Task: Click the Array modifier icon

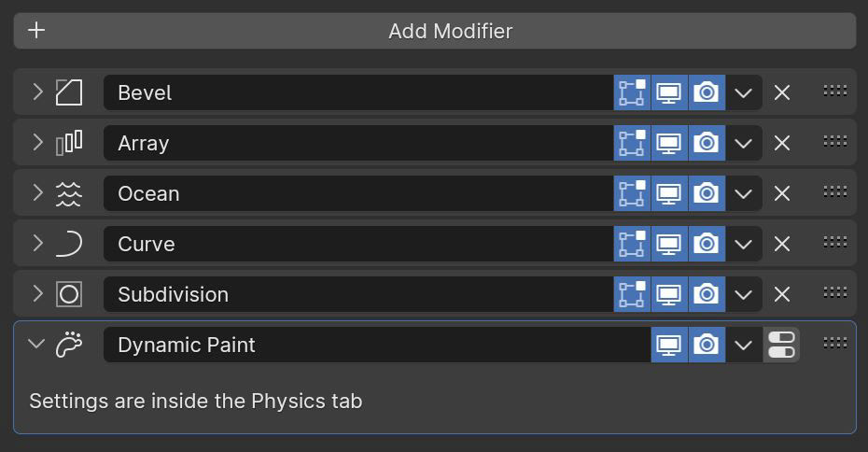Action: click(69, 143)
